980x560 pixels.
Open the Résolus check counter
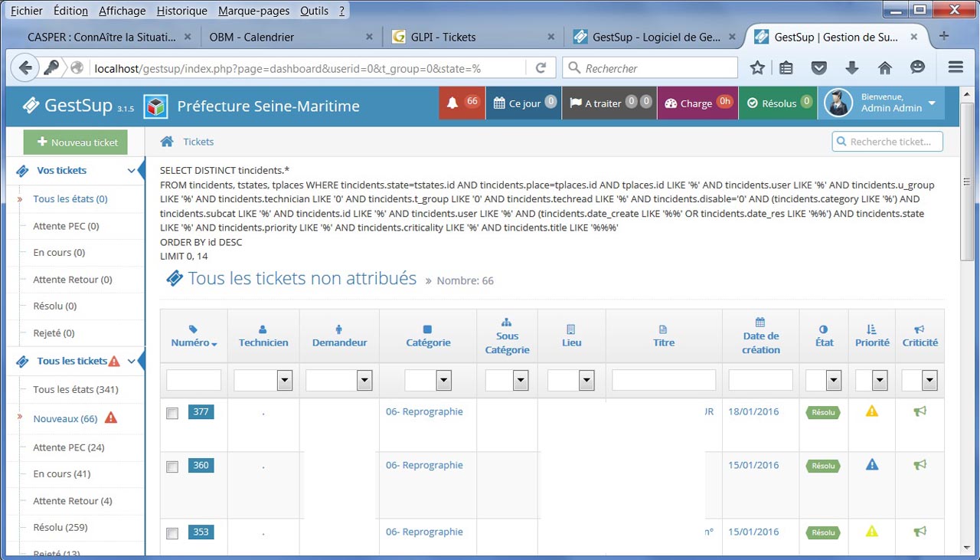(778, 103)
